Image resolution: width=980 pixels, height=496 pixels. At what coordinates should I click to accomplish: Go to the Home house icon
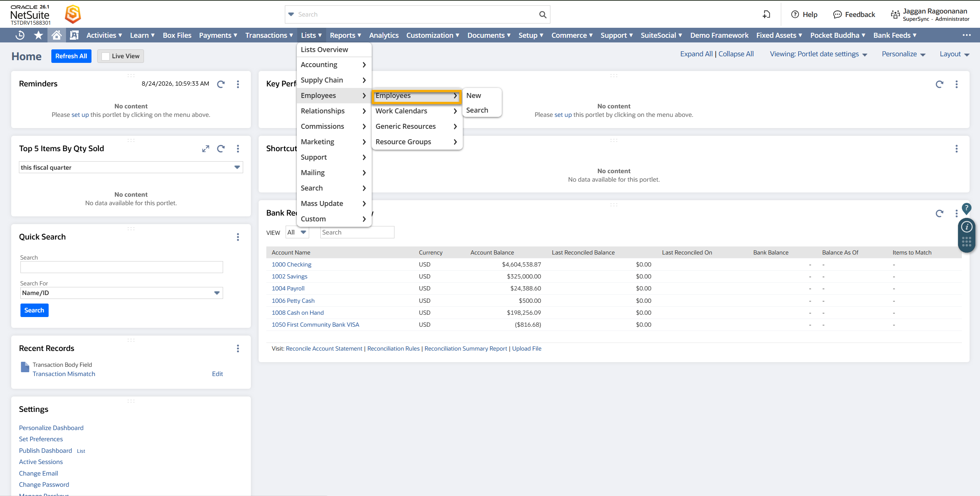pos(56,35)
